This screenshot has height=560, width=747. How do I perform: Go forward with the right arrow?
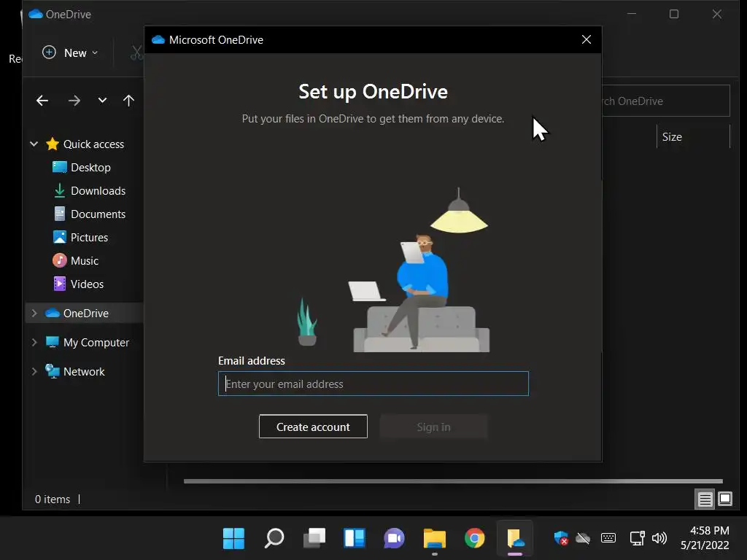click(x=74, y=101)
